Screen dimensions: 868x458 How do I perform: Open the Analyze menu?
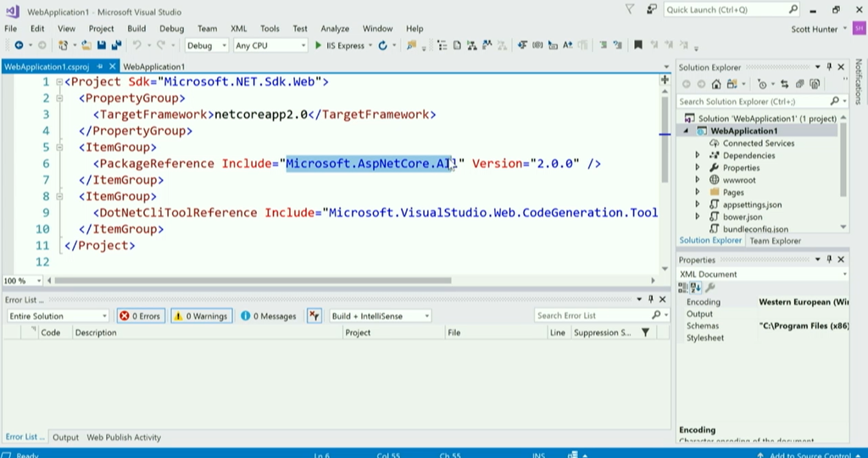point(335,28)
